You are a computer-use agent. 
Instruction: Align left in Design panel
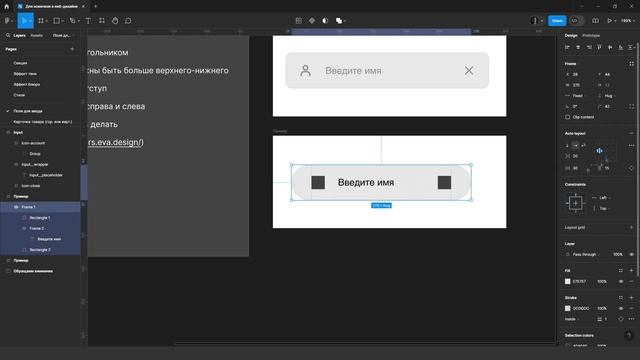click(x=567, y=47)
